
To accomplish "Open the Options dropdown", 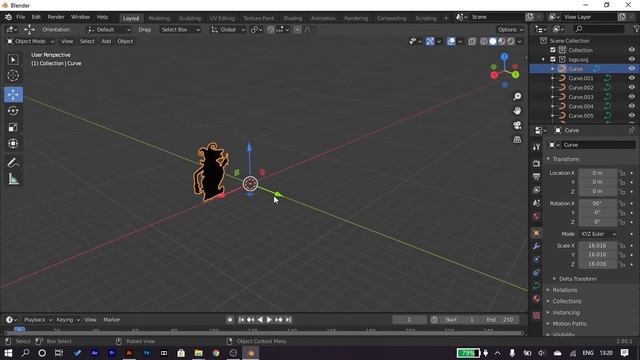I will coord(510,30).
